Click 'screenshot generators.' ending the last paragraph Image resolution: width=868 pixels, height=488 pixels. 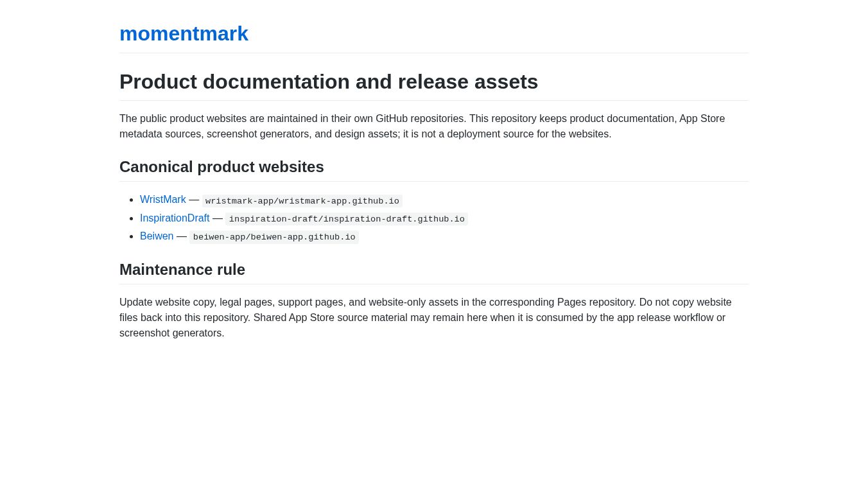tap(172, 333)
